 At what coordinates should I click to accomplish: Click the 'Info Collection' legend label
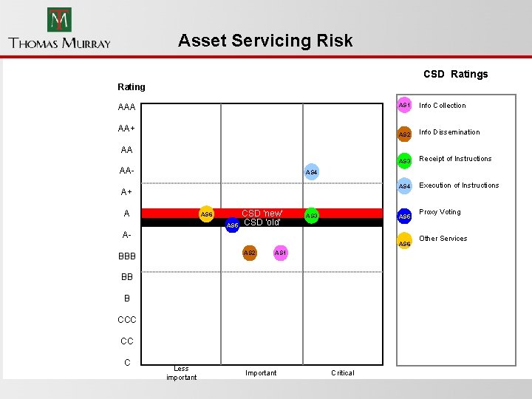click(443, 106)
